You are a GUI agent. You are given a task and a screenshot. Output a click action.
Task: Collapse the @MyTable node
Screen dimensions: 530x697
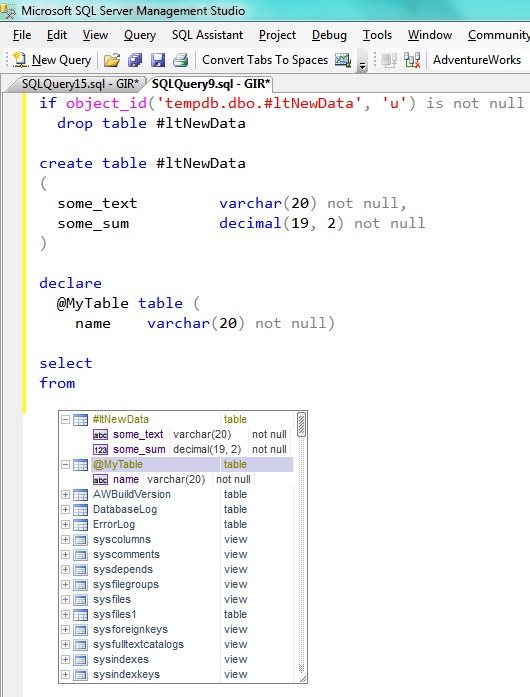pos(65,465)
